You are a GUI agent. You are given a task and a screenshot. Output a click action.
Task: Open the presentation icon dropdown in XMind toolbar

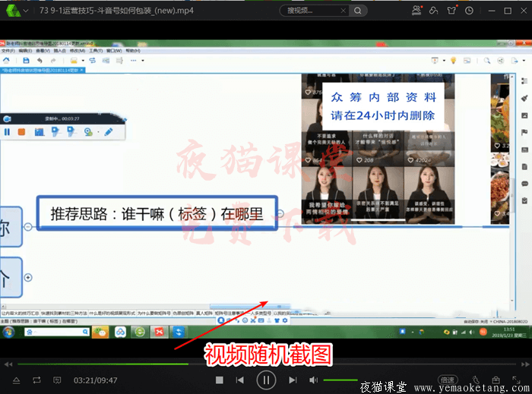444,61
